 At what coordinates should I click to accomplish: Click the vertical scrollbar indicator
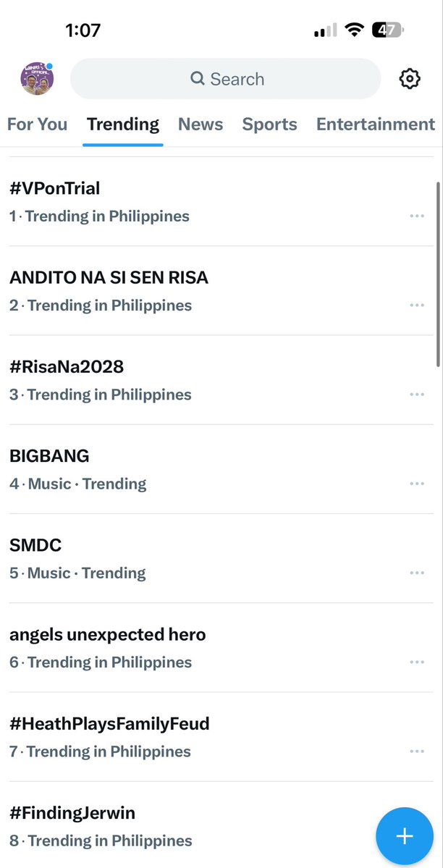[439, 274]
